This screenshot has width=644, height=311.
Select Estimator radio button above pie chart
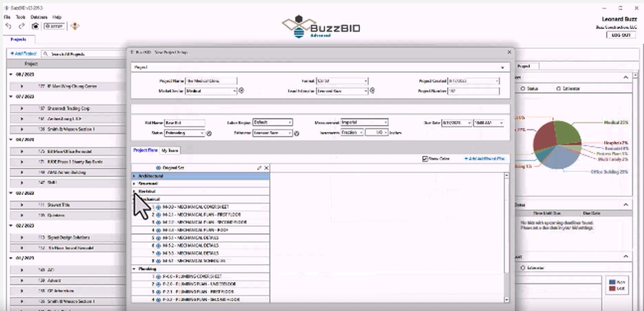click(558, 88)
